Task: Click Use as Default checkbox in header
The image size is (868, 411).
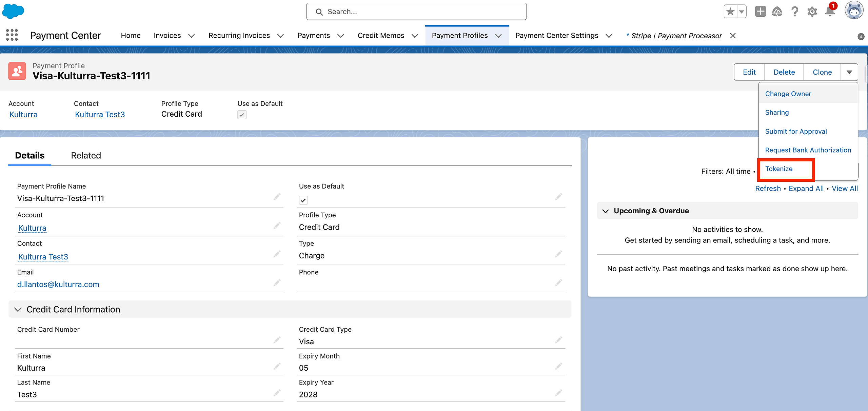Action: click(242, 115)
